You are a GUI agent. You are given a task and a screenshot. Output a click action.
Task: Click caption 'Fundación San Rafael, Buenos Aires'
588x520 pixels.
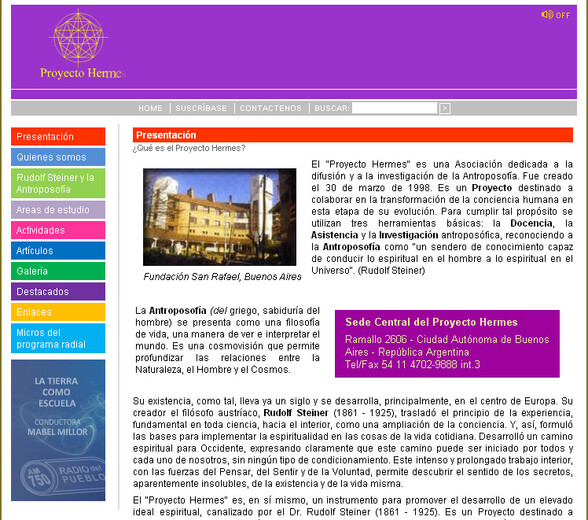222,277
